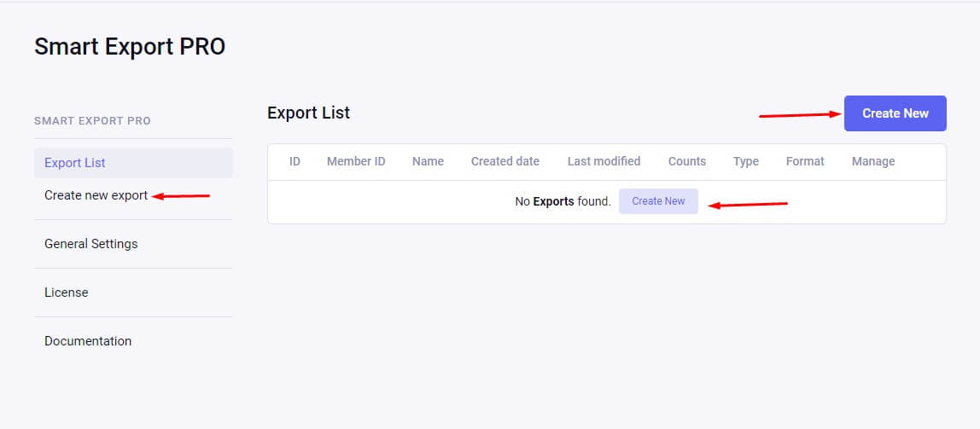
Task: Open the Documentation sidebar link
Action: pos(88,341)
